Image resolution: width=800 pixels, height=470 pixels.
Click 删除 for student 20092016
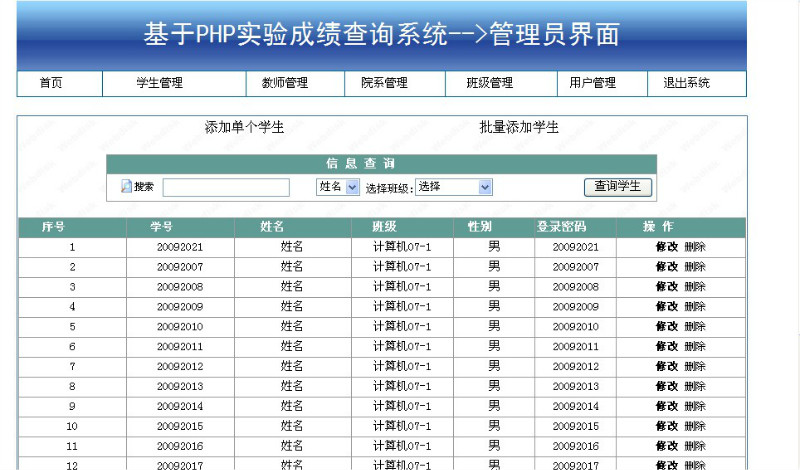pos(695,446)
